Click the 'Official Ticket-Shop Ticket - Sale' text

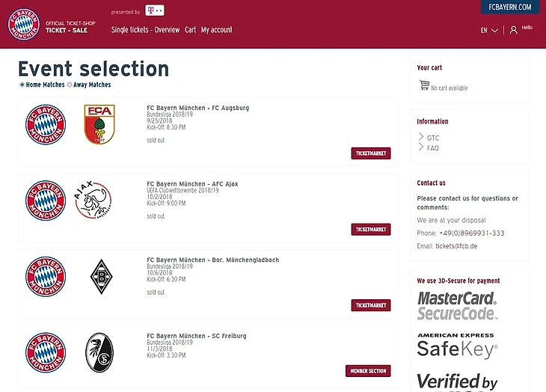pos(70,27)
